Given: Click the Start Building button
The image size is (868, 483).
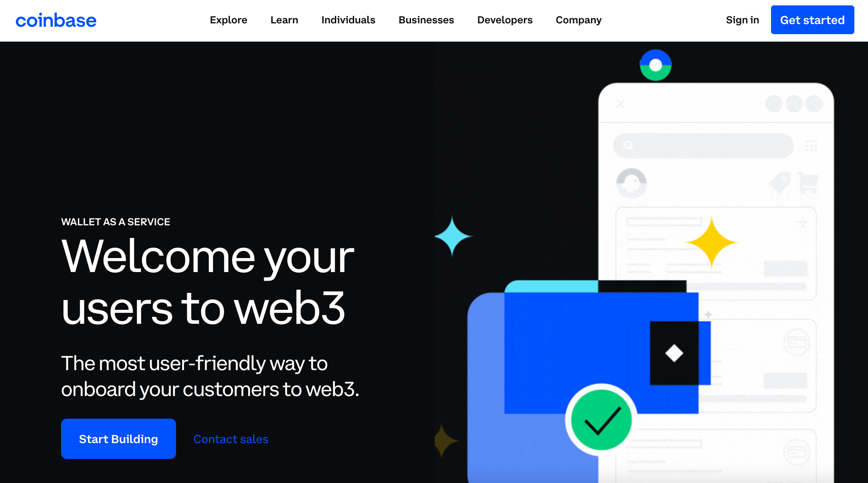Looking at the screenshot, I should tap(118, 439).
